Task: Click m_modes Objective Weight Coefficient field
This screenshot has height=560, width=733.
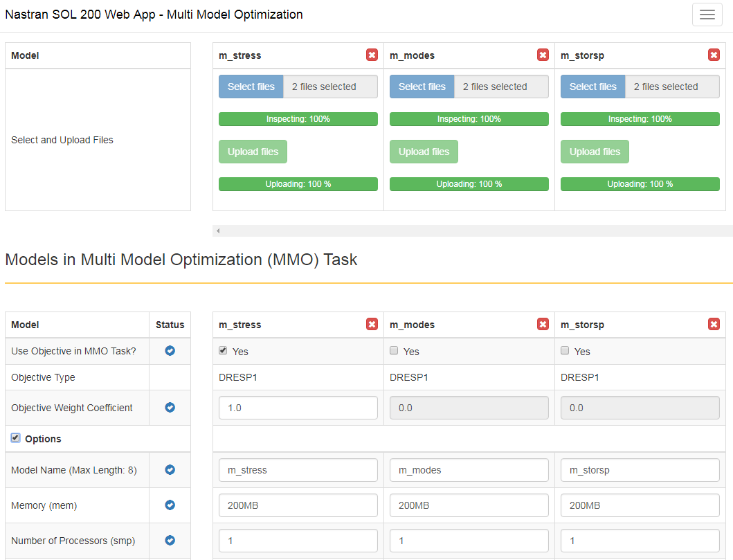Action: [469, 408]
